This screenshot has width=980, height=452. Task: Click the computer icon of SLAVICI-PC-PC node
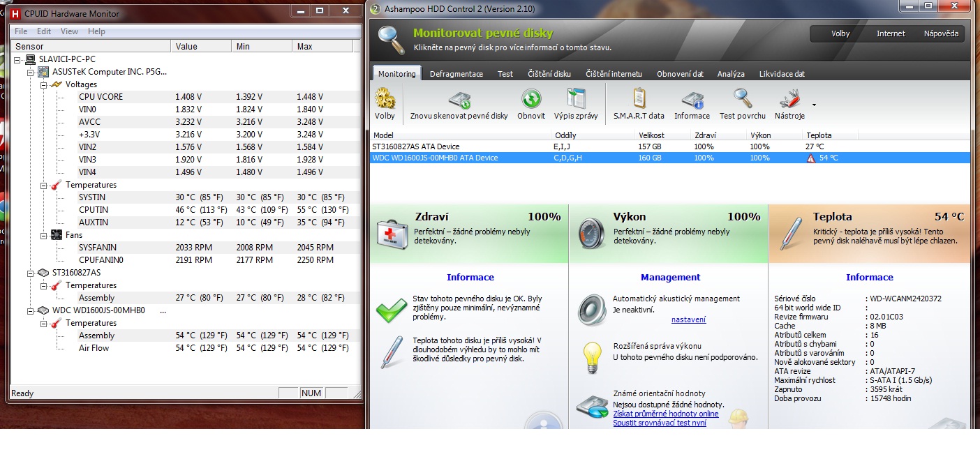[x=31, y=59]
